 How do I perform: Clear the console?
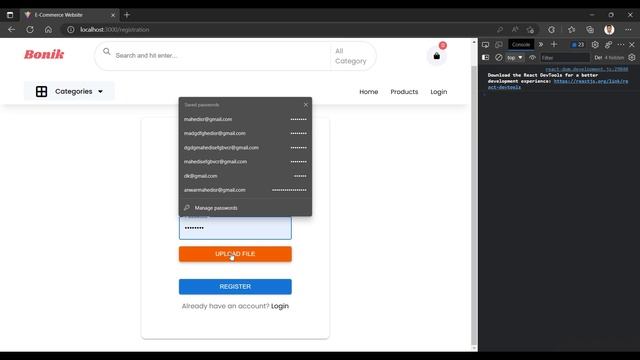coord(498,58)
